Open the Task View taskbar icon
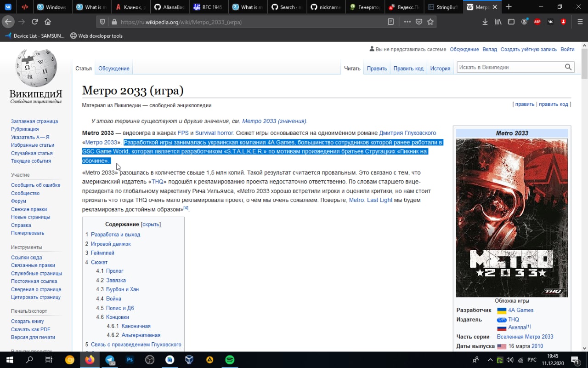This screenshot has height=368, width=588. tap(49, 360)
